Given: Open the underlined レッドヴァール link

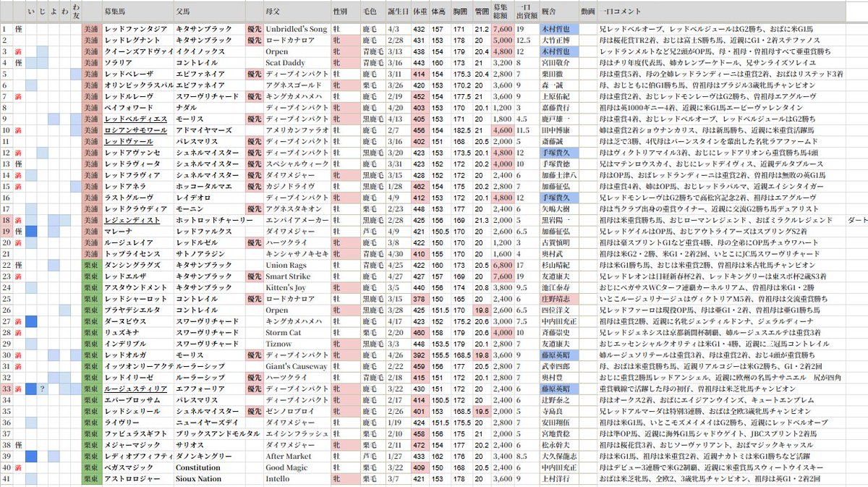Looking at the screenshot, I should click(129, 141).
